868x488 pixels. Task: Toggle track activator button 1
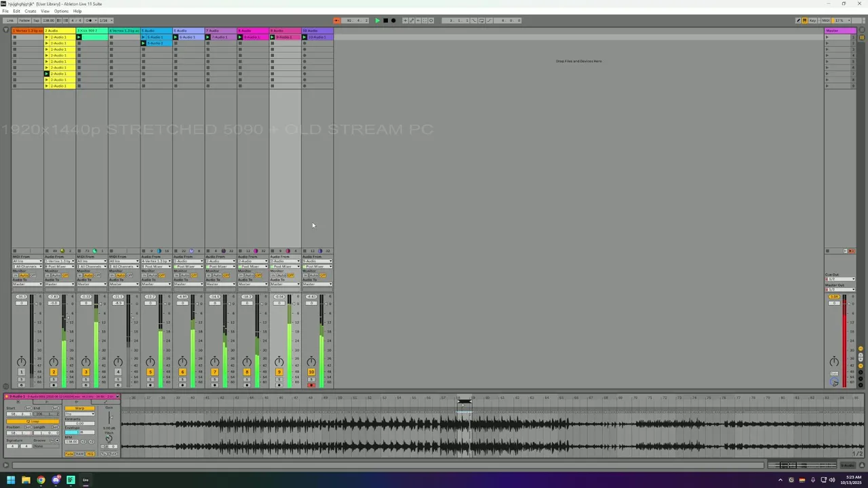pos(21,372)
